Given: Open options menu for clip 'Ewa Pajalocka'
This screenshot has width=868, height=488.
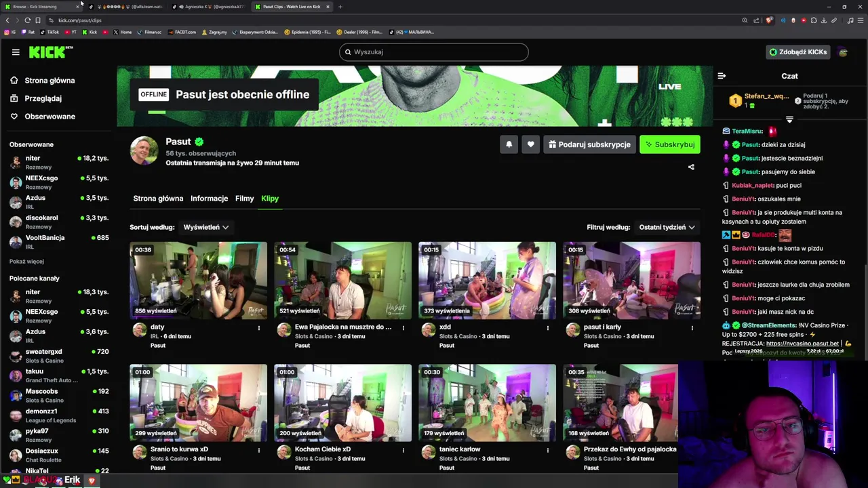Looking at the screenshot, I should point(403,328).
